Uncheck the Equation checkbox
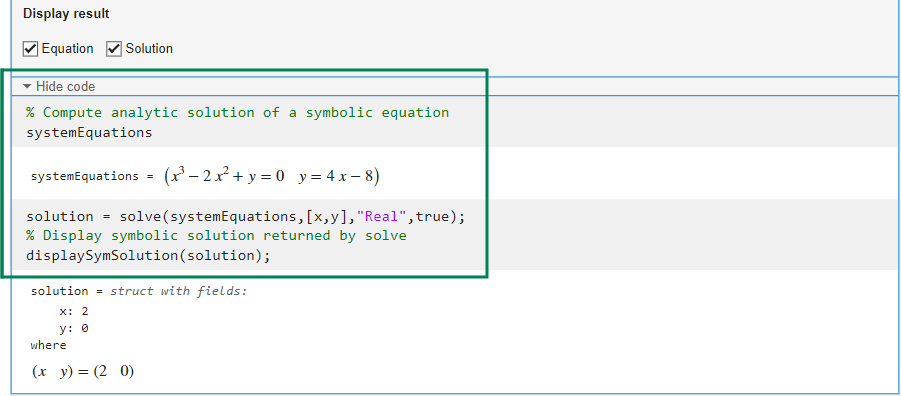This screenshot has height=396, width=902. [x=30, y=49]
